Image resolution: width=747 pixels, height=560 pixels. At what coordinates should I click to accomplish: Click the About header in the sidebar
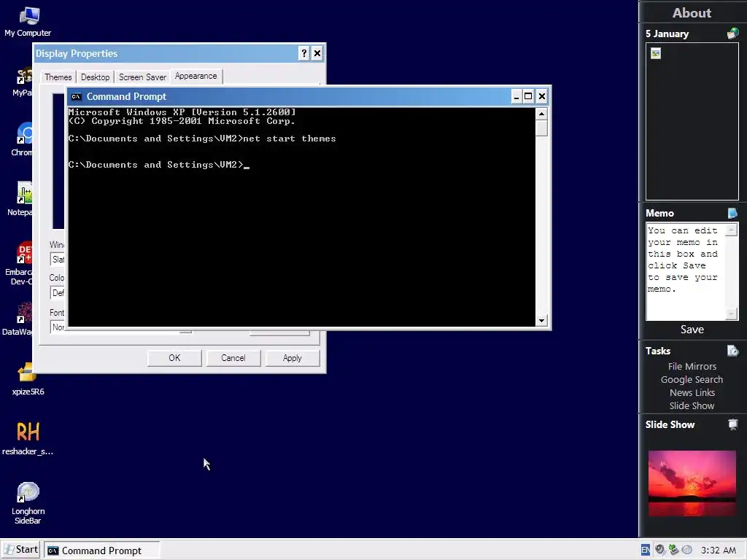pyautogui.click(x=692, y=13)
